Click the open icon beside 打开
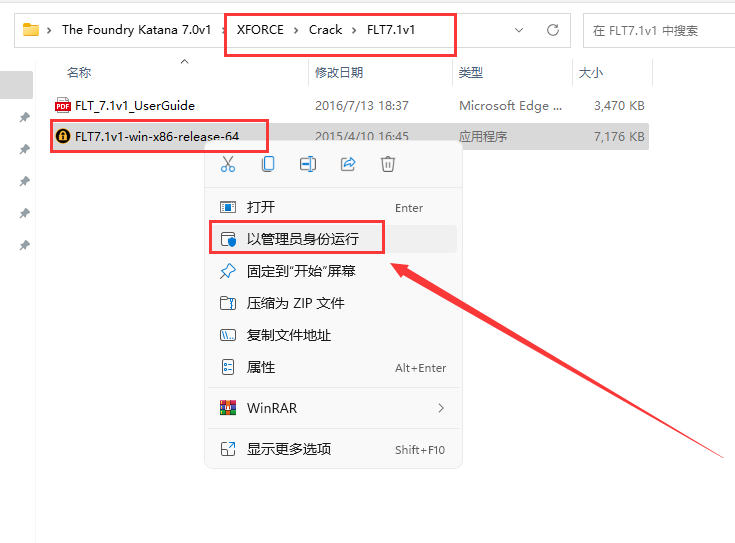This screenshot has height=543, width=735. coord(228,207)
